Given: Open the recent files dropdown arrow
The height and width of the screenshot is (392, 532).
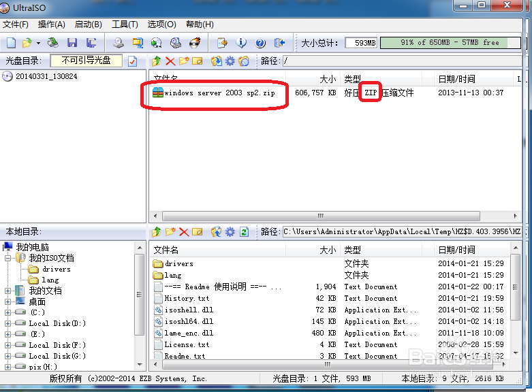Looking at the screenshot, I should click(x=38, y=43).
